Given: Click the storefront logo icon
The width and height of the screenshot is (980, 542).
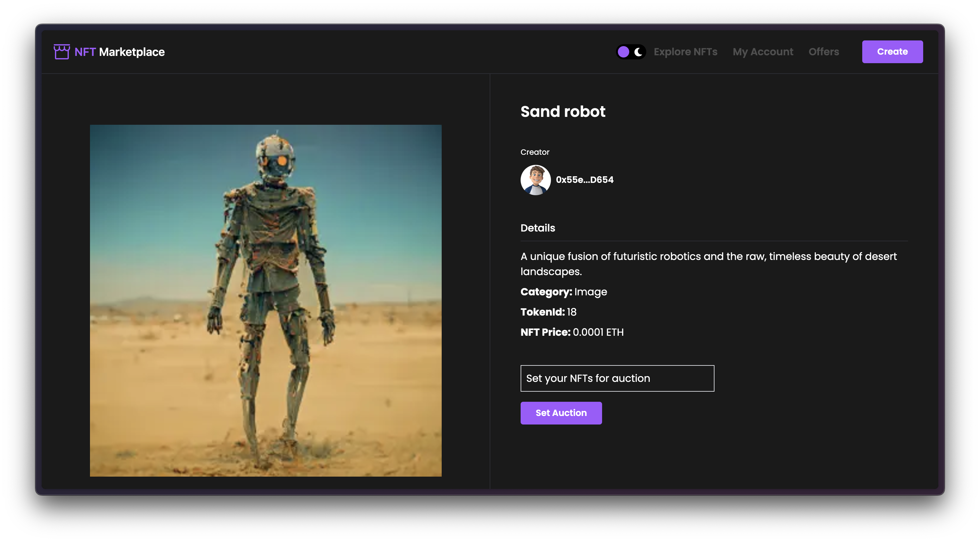Looking at the screenshot, I should 62,52.
